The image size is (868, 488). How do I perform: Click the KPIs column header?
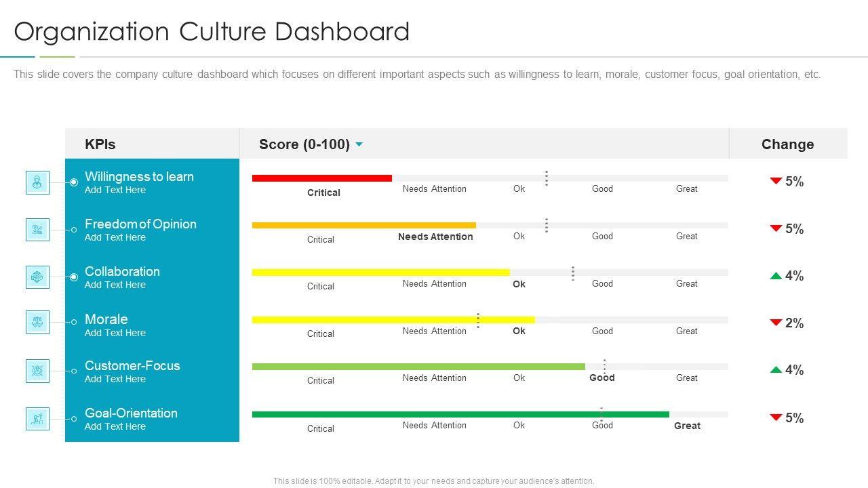pyautogui.click(x=100, y=144)
